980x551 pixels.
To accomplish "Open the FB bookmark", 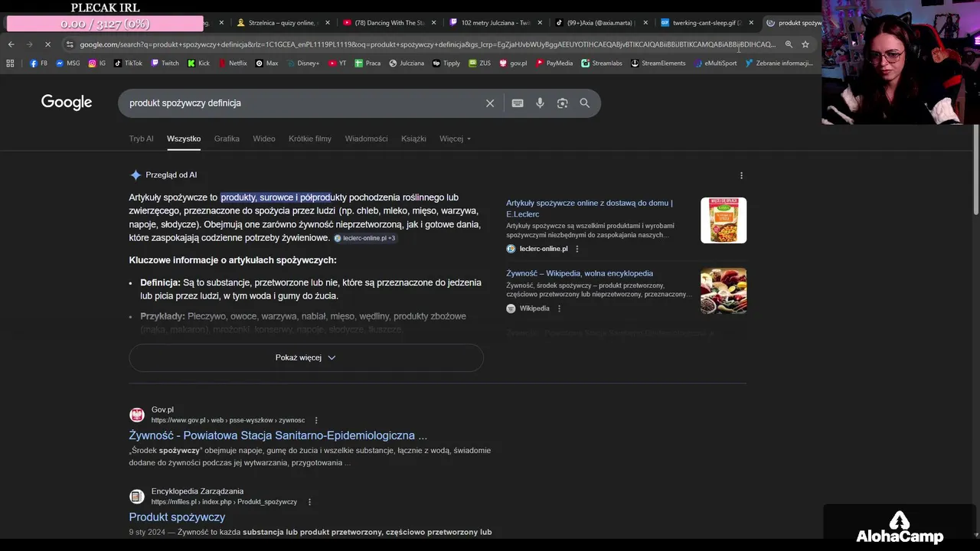I will (38, 64).
